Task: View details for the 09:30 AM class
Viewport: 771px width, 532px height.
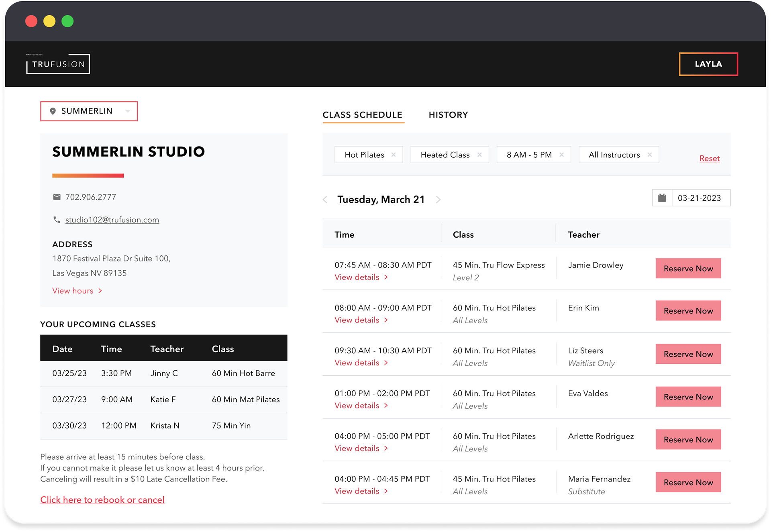Action: click(x=361, y=363)
